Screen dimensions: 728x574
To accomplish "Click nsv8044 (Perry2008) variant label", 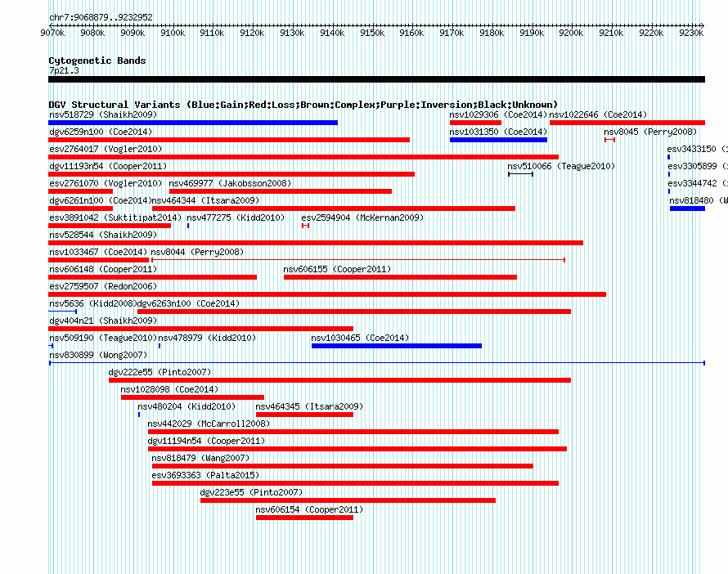I will [197, 252].
